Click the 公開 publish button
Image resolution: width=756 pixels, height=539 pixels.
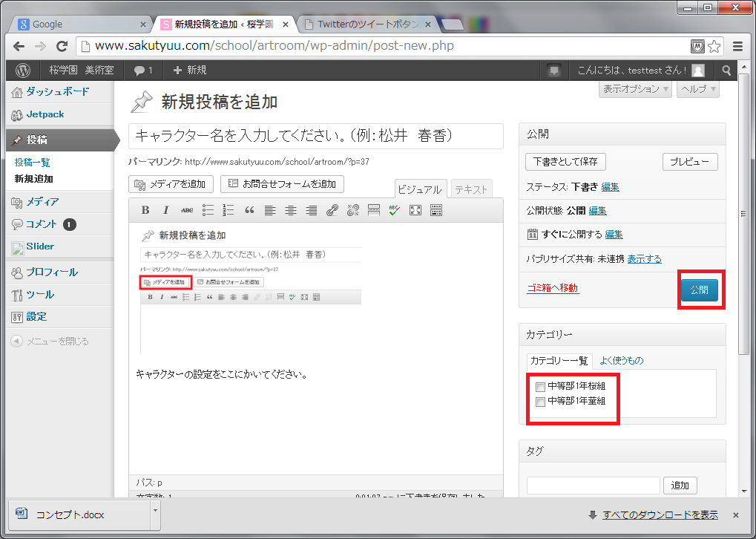[700, 290]
